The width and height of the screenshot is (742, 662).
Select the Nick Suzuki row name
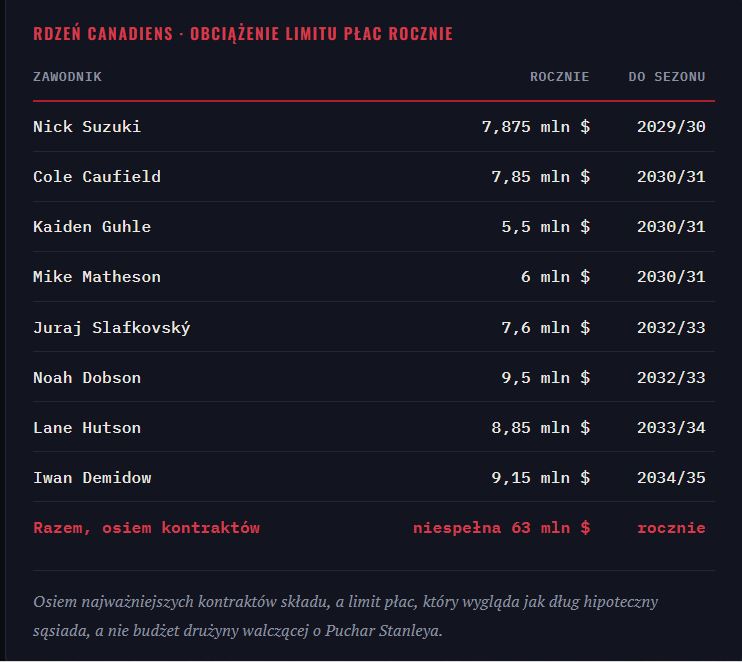pyautogui.click(x=87, y=126)
